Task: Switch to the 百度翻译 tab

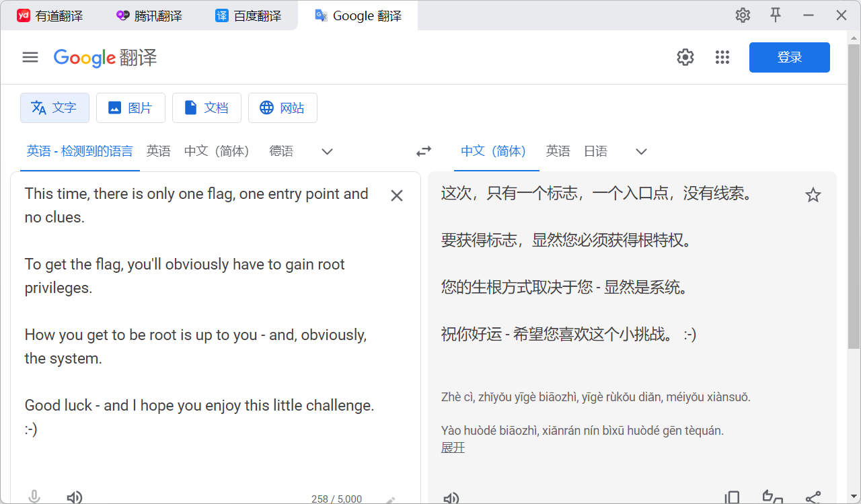Action: [248, 16]
